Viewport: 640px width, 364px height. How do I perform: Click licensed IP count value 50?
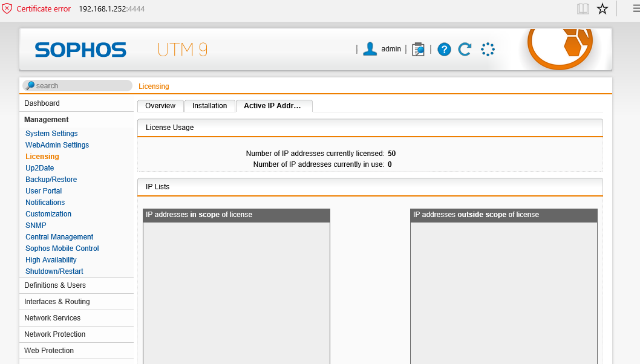point(392,154)
